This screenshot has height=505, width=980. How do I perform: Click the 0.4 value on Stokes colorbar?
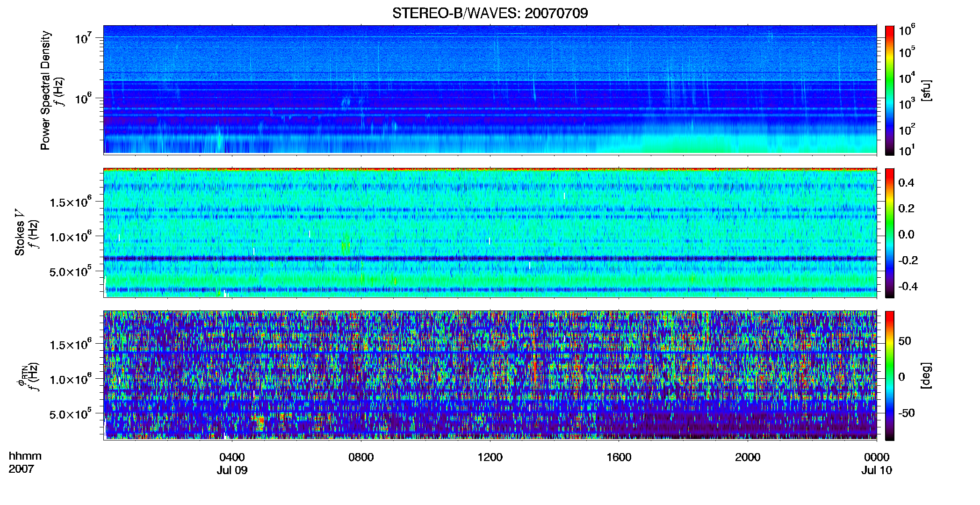coord(906,183)
